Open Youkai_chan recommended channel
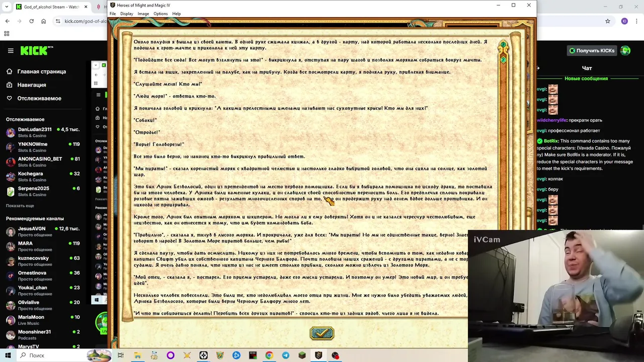 click(x=43, y=290)
